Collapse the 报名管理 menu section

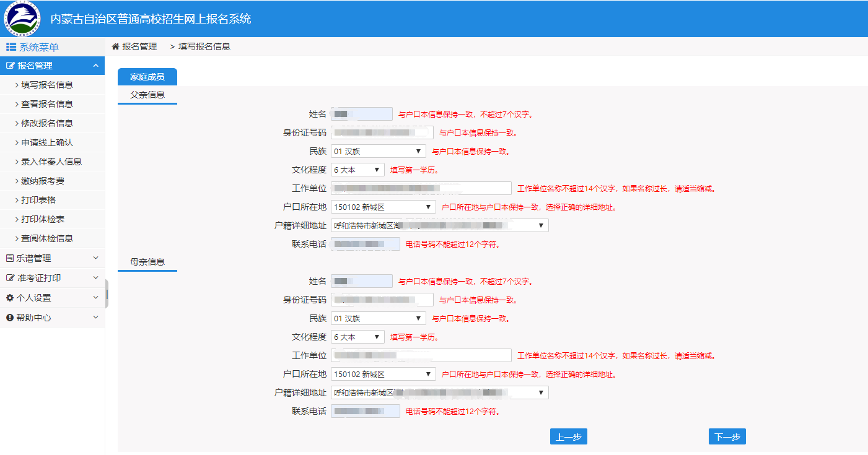click(95, 66)
